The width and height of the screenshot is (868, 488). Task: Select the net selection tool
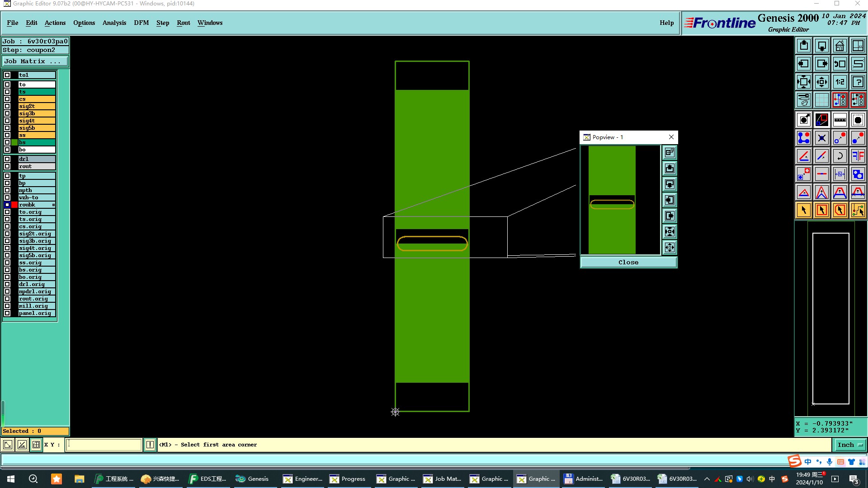[858, 210]
